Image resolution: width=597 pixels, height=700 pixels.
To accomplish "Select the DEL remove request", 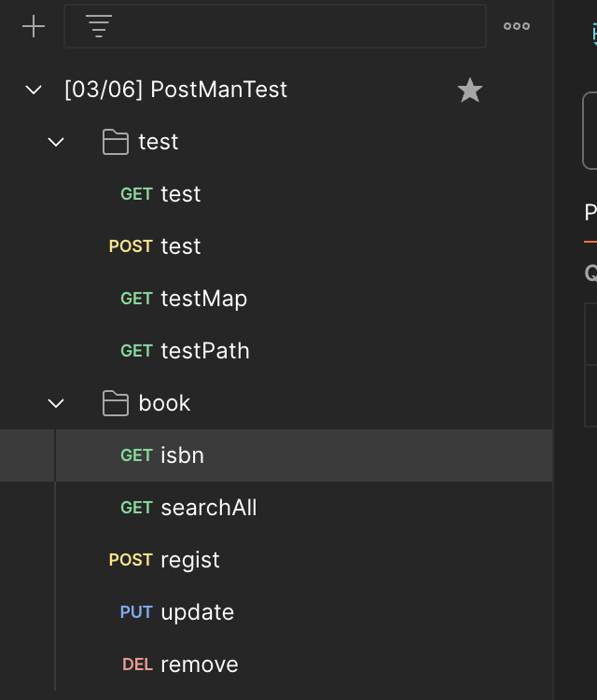I will 199,665.
